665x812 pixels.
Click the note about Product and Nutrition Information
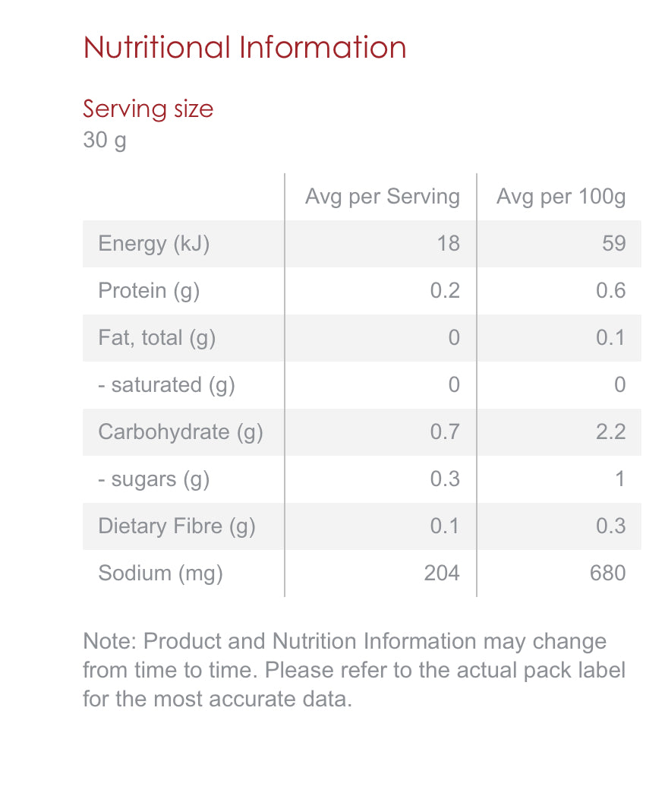[x=354, y=670]
